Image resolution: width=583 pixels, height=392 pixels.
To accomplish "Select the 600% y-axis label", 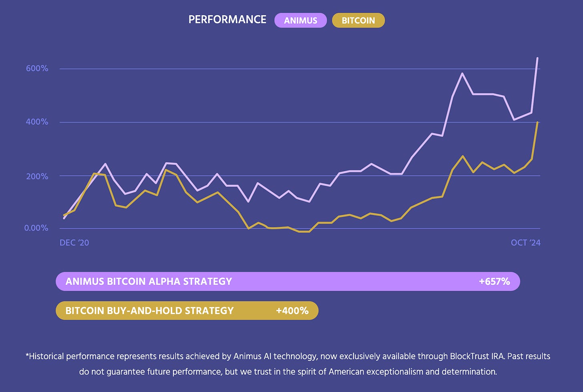I will [x=37, y=68].
